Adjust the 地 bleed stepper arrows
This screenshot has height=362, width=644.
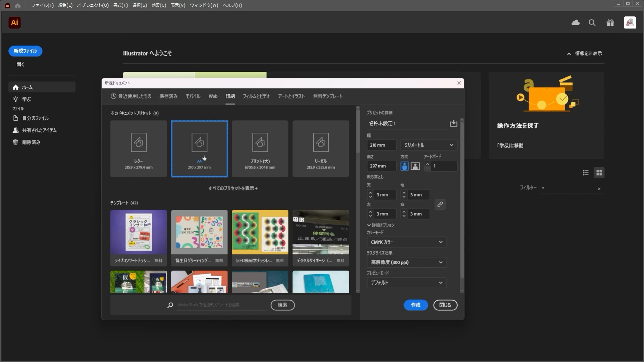(404, 195)
